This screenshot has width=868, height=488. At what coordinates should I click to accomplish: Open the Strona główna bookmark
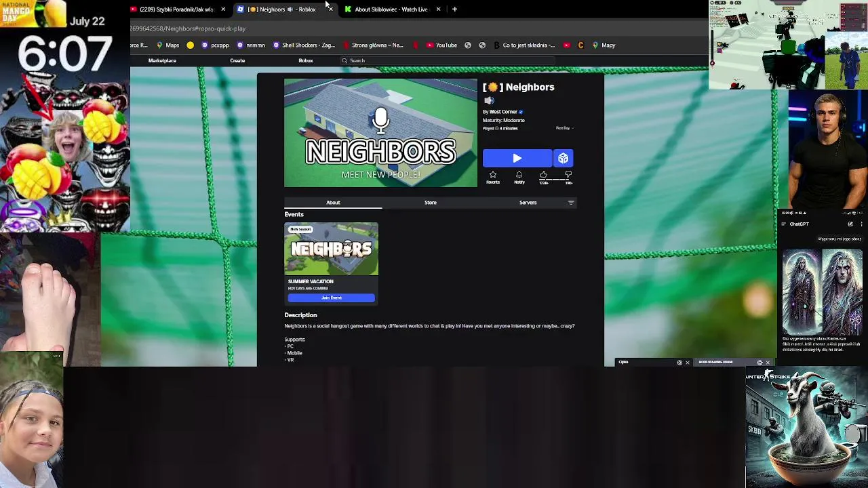click(x=374, y=45)
